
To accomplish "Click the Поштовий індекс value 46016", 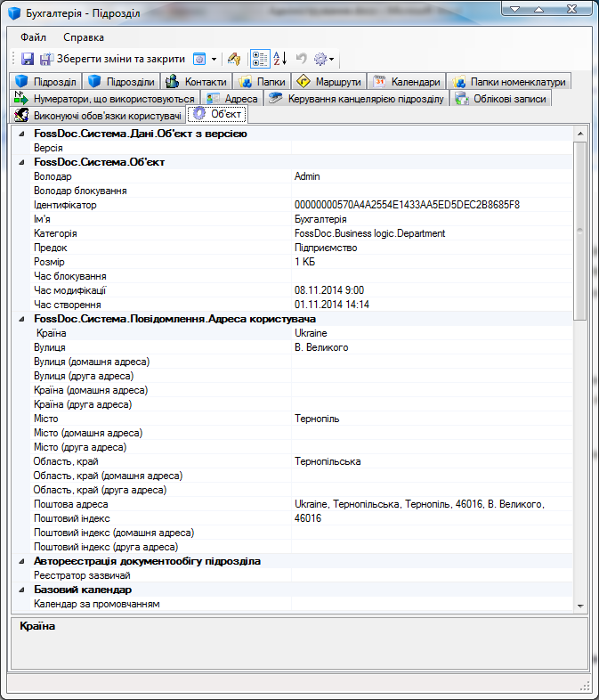I will tap(308, 518).
